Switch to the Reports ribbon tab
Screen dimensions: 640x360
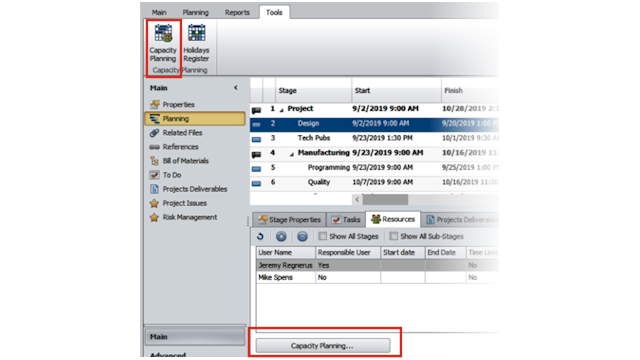[x=237, y=13]
